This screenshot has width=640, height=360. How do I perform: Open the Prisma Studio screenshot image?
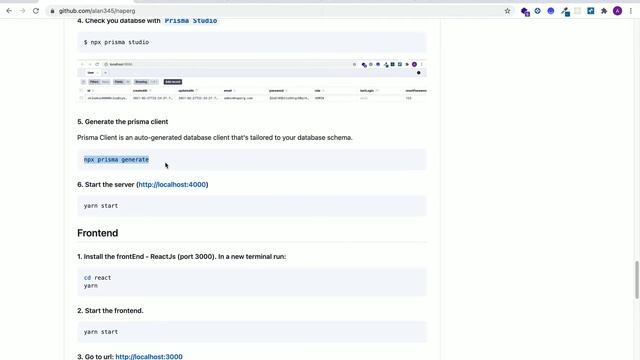(x=252, y=80)
